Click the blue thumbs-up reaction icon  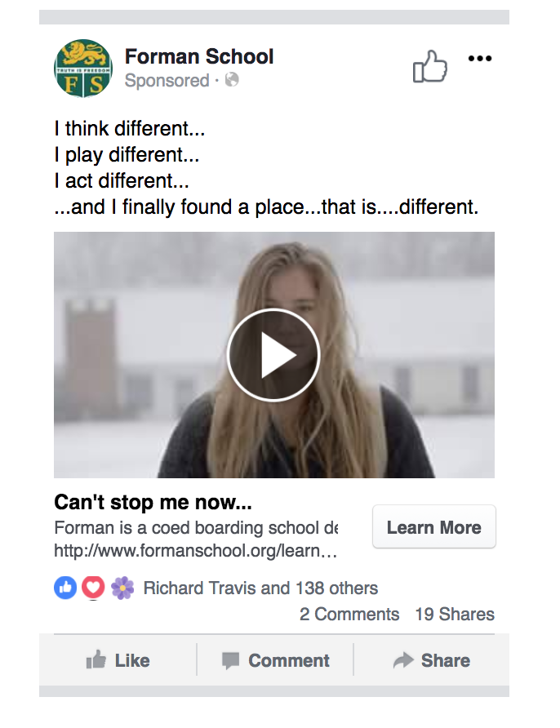(66, 588)
